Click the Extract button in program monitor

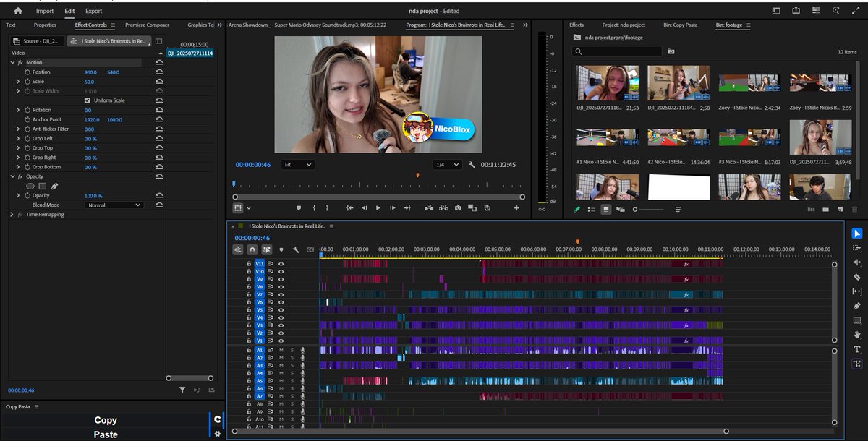tap(443, 208)
